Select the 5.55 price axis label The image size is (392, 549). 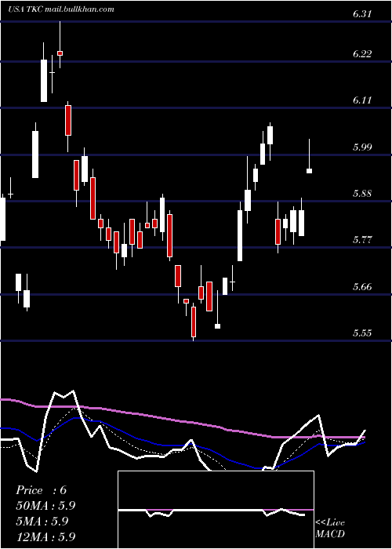tap(362, 333)
